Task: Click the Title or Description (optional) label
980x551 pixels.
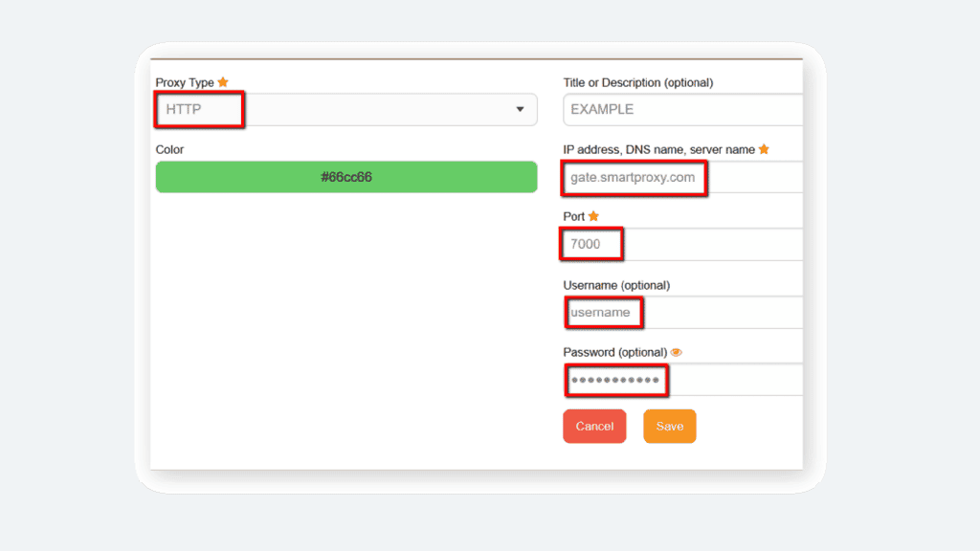Action: point(638,82)
